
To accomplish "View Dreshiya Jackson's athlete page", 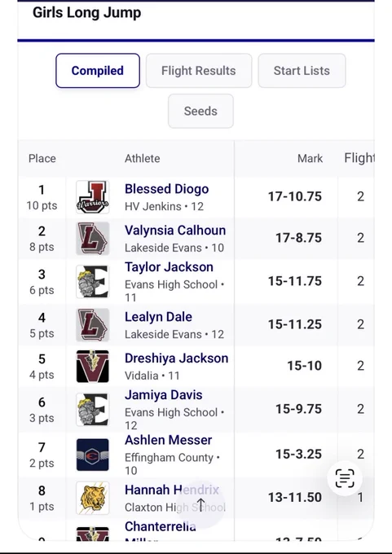I will [x=176, y=358].
